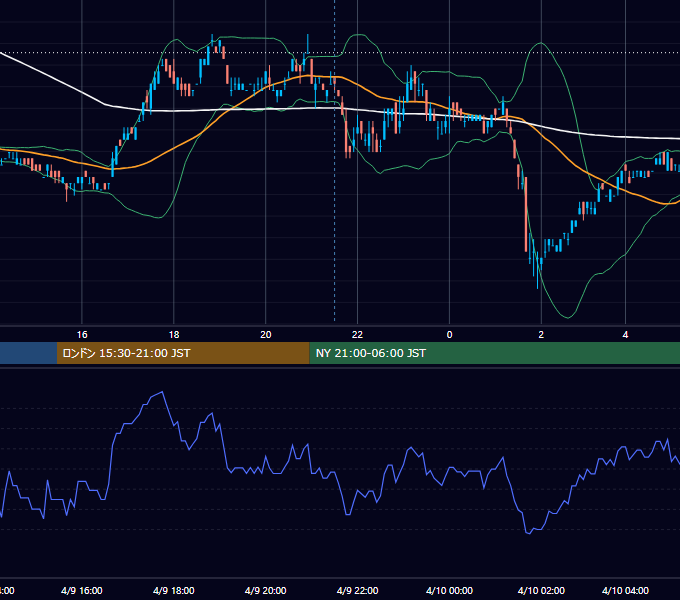Click the 2 hour label on price chart

tap(541, 334)
